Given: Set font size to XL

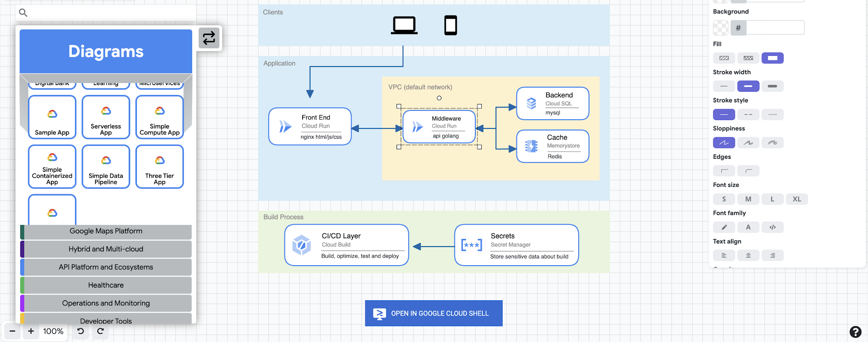Looking at the screenshot, I should pyautogui.click(x=797, y=199).
